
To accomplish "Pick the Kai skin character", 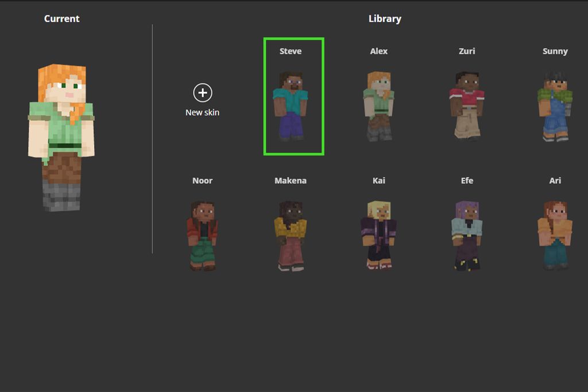I will tap(379, 235).
